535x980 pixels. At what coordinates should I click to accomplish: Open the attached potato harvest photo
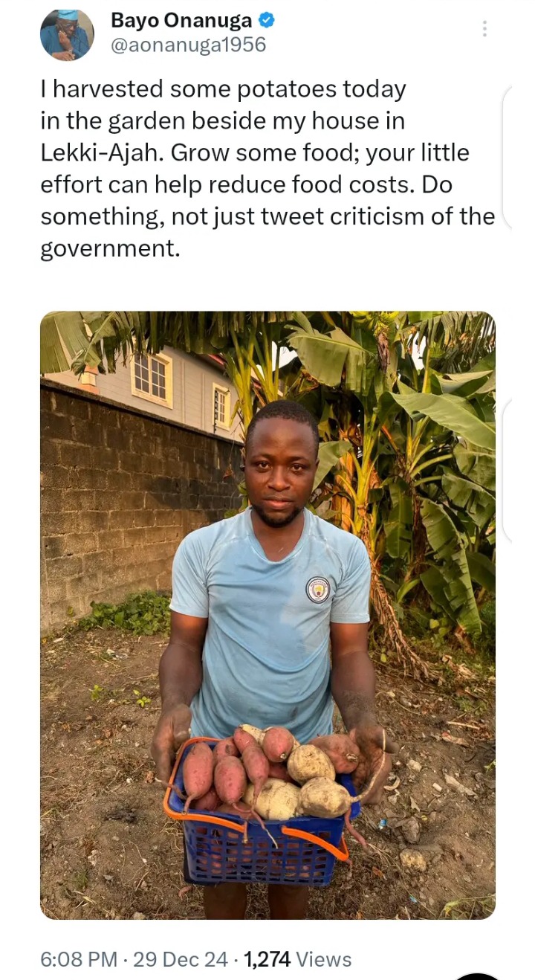pos(267,615)
